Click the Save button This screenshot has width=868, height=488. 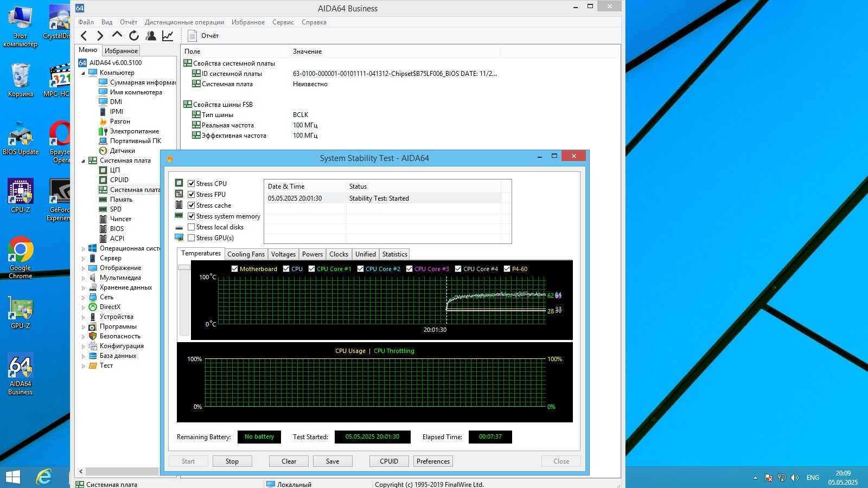[x=333, y=461]
